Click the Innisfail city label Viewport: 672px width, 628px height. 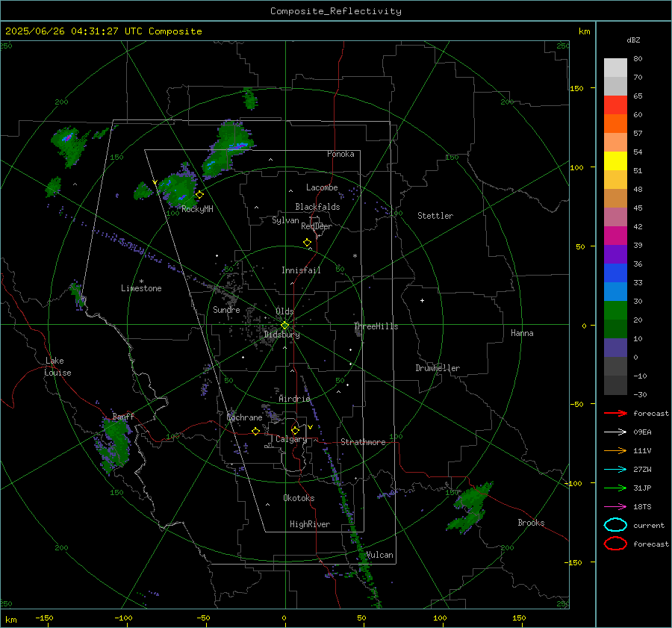pos(301,270)
